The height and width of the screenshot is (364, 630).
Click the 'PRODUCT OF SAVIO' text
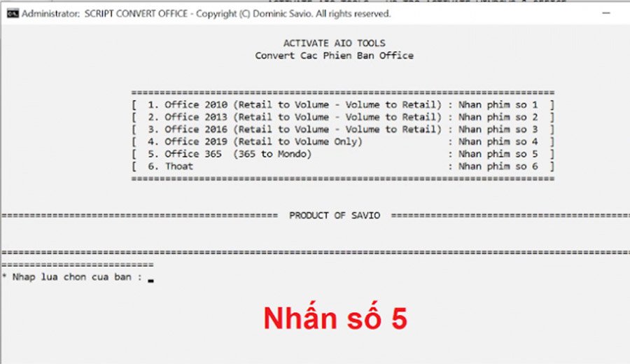335,216
